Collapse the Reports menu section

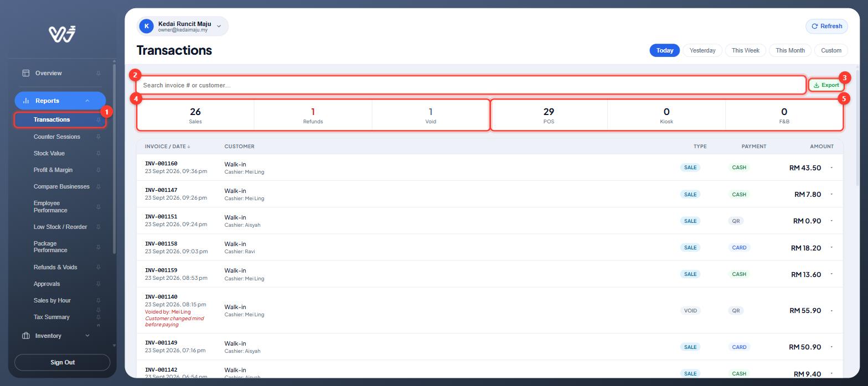click(x=87, y=101)
